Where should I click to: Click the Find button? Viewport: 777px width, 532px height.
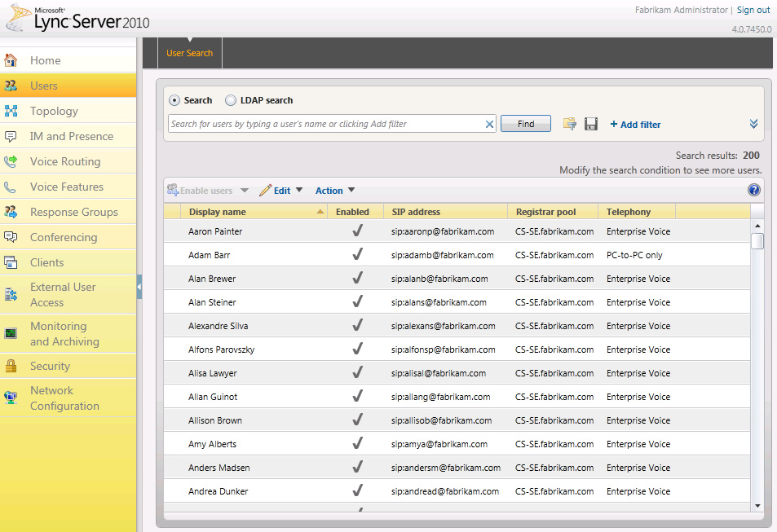point(526,124)
